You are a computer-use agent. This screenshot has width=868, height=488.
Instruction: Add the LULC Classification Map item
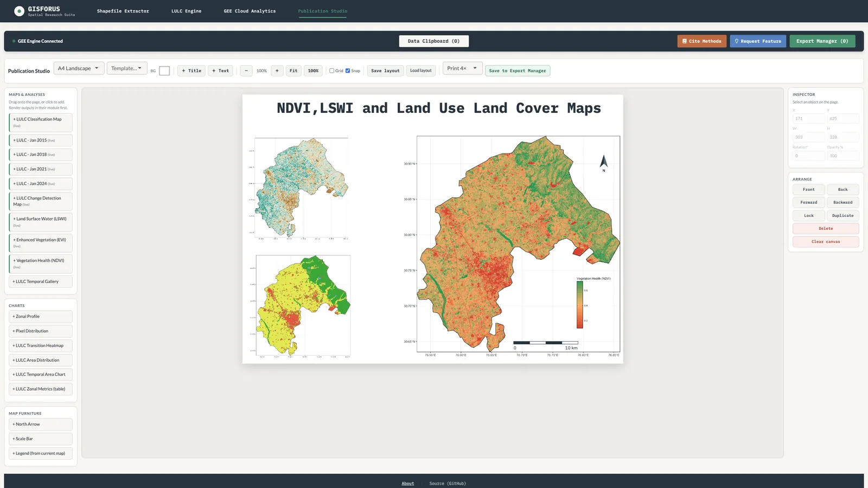click(41, 123)
